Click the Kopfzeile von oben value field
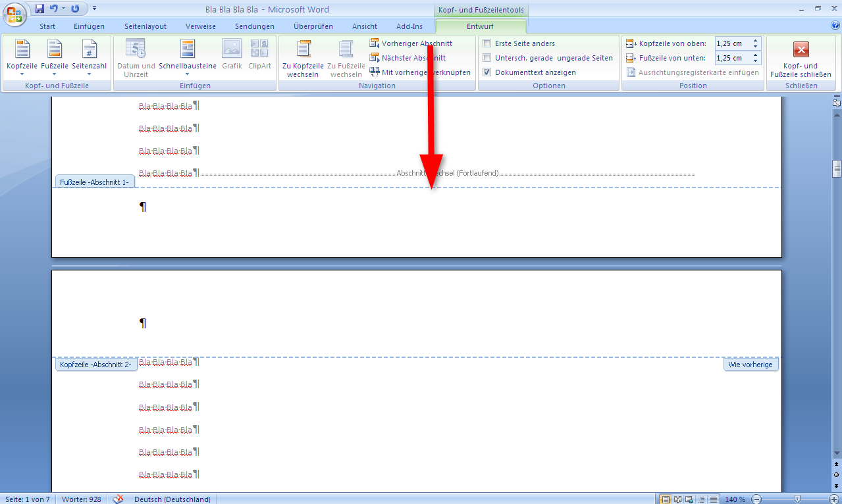 (731, 43)
